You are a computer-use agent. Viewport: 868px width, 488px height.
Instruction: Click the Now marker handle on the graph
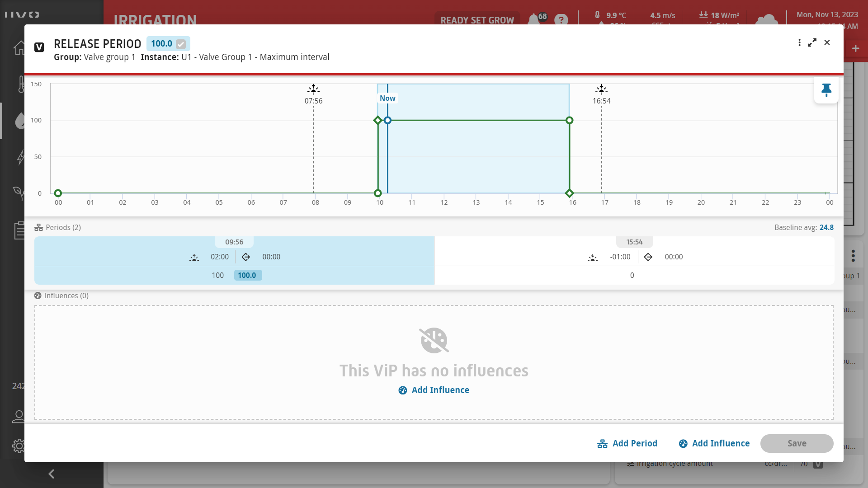click(x=387, y=120)
